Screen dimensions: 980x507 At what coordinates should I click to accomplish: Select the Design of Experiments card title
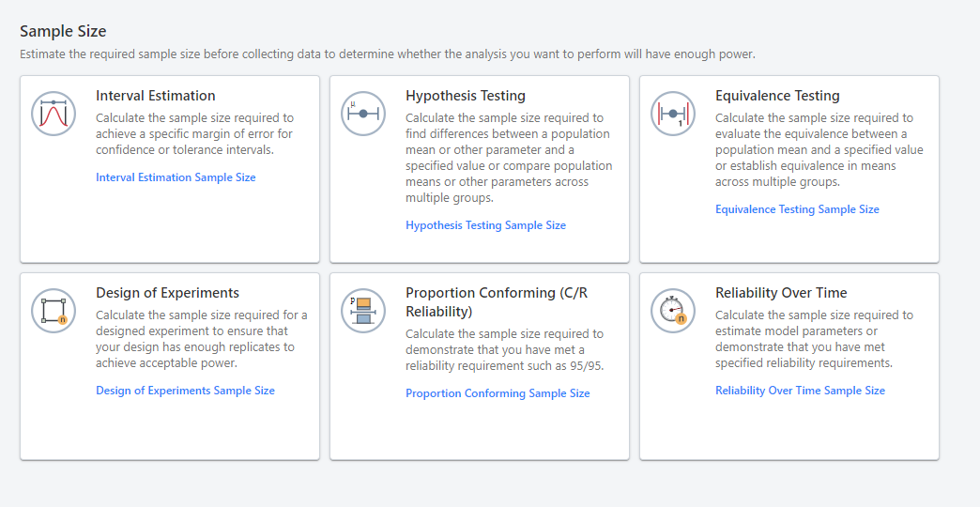click(x=167, y=293)
